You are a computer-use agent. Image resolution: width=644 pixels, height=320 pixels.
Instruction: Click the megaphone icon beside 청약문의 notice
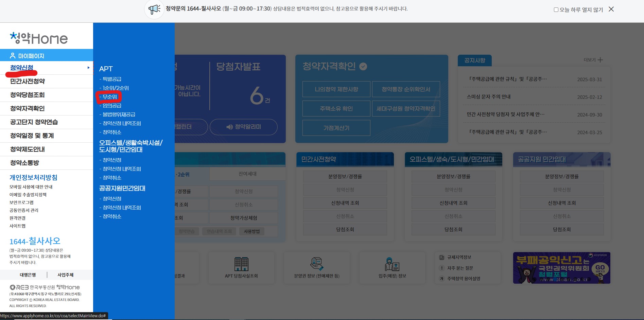(154, 9)
